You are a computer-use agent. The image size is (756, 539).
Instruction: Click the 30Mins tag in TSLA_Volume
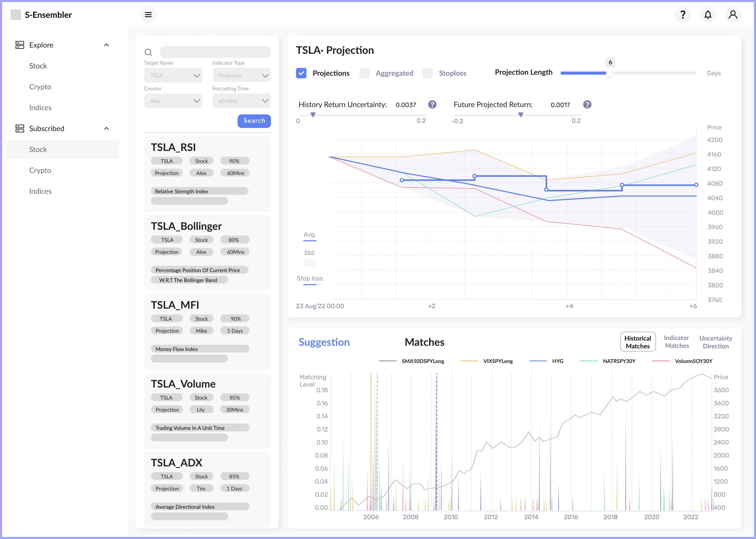click(x=234, y=409)
